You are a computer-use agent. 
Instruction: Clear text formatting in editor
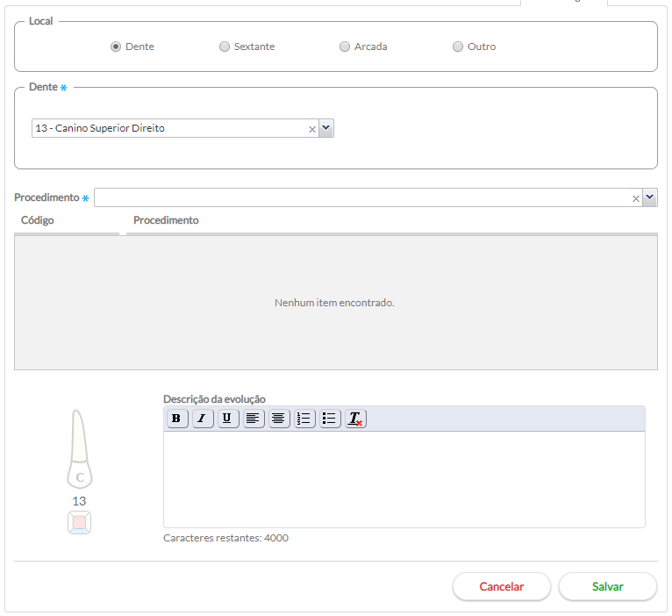tap(355, 419)
